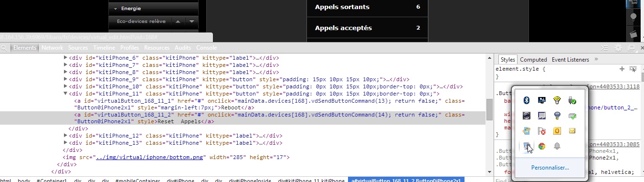Add a new style rule with plus icon
The height and width of the screenshot is (182, 644).
[622, 69]
